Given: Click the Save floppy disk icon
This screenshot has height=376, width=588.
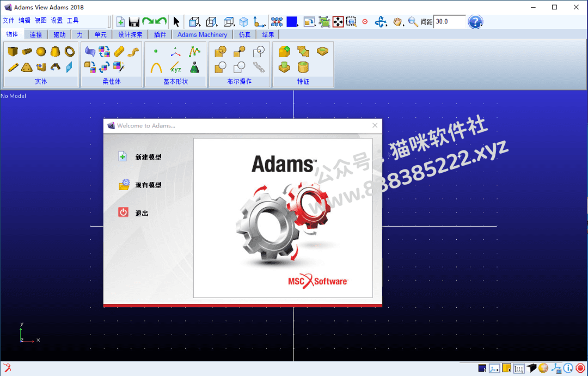Looking at the screenshot, I should 134,22.
